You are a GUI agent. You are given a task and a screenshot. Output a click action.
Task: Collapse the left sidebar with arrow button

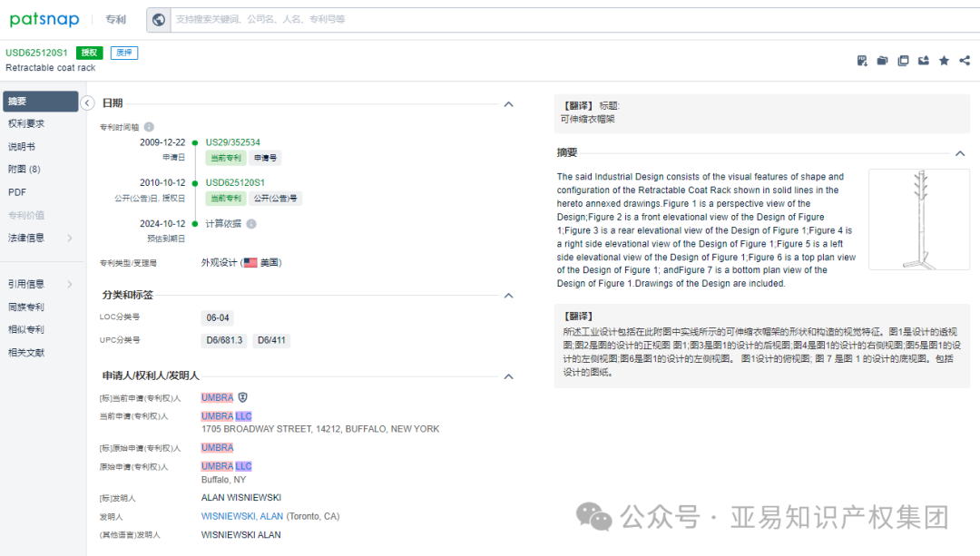[87, 103]
